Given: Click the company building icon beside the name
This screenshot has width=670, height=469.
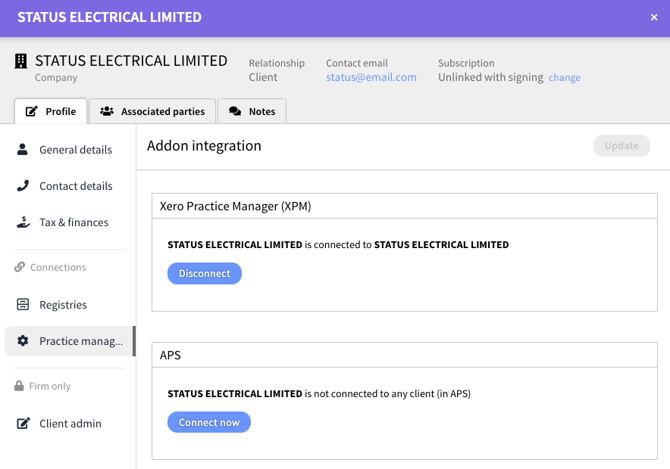Looking at the screenshot, I should click(21, 61).
